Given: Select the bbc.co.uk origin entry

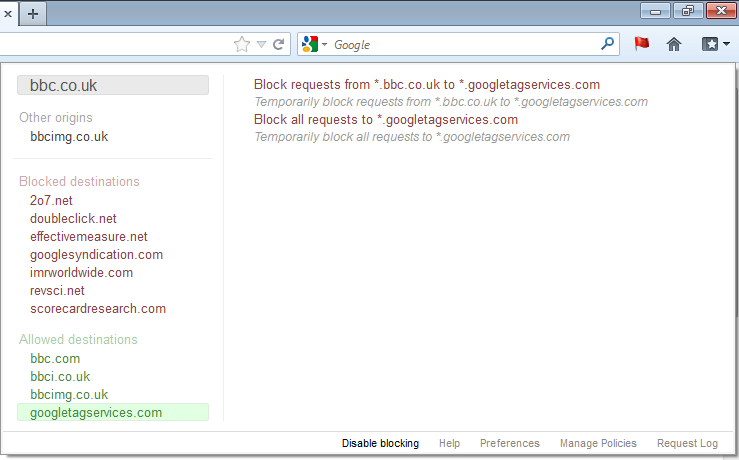Looking at the screenshot, I should pos(113,85).
